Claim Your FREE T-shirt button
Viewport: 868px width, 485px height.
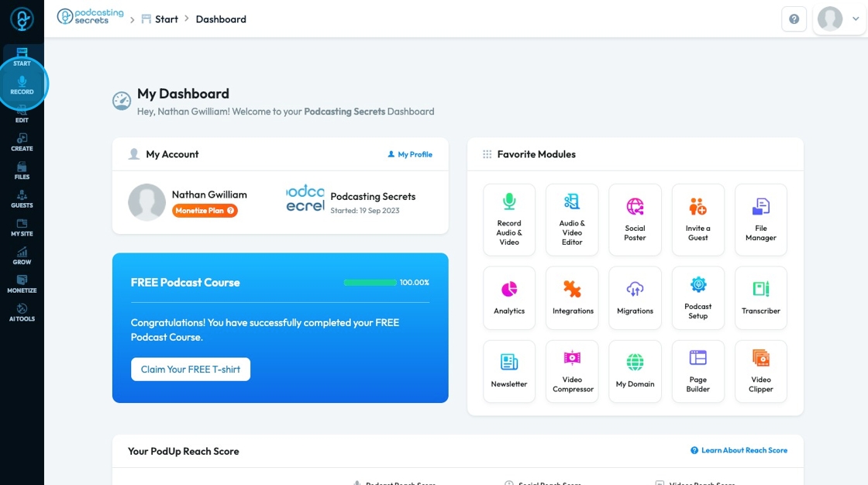[x=191, y=370]
